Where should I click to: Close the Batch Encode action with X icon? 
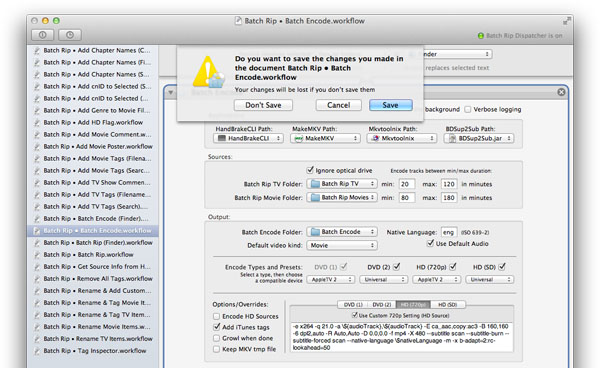pyautogui.click(x=561, y=92)
